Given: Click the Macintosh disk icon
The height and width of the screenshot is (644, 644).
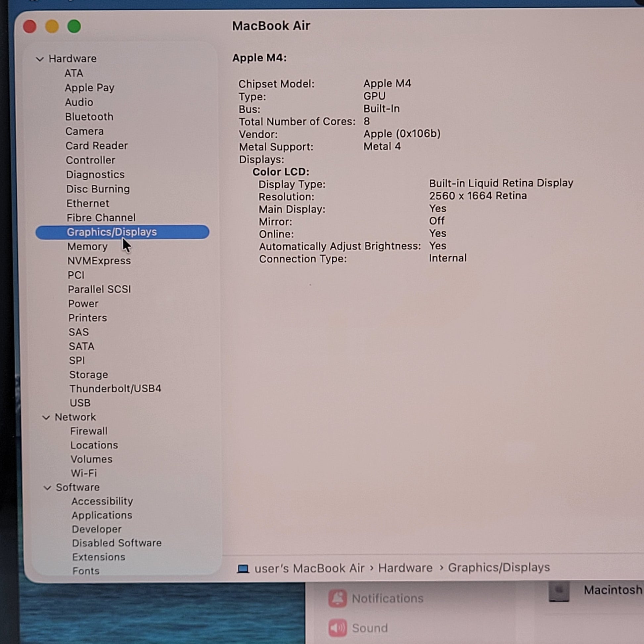Looking at the screenshot, I should [559, 591].
